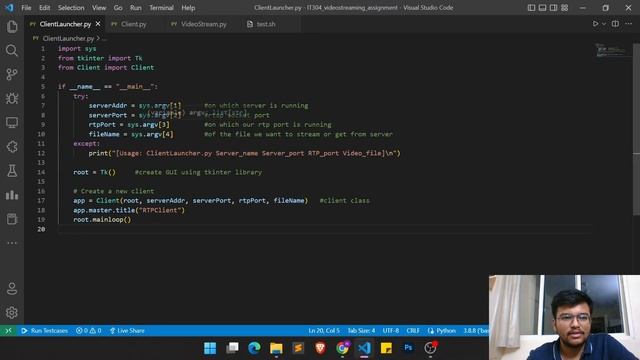Open Microsoft Edge from taskbar
640x360 pixels.
point(254,348)
